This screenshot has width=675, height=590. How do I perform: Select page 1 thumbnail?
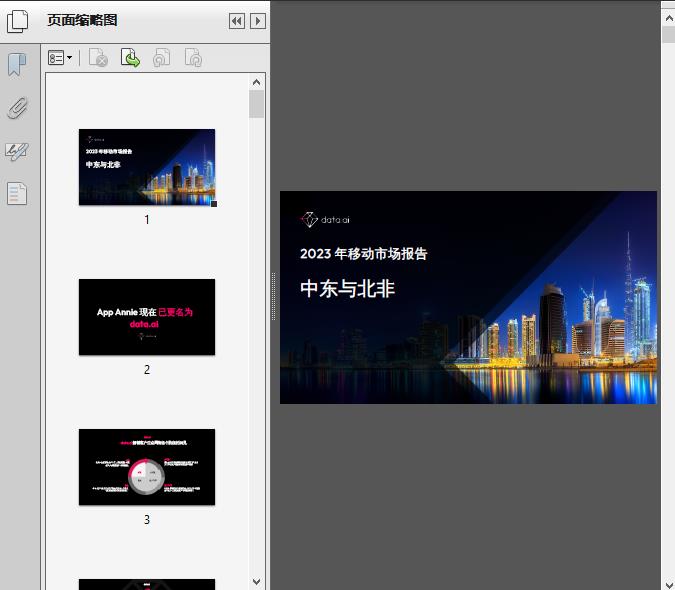coord(147,167)
